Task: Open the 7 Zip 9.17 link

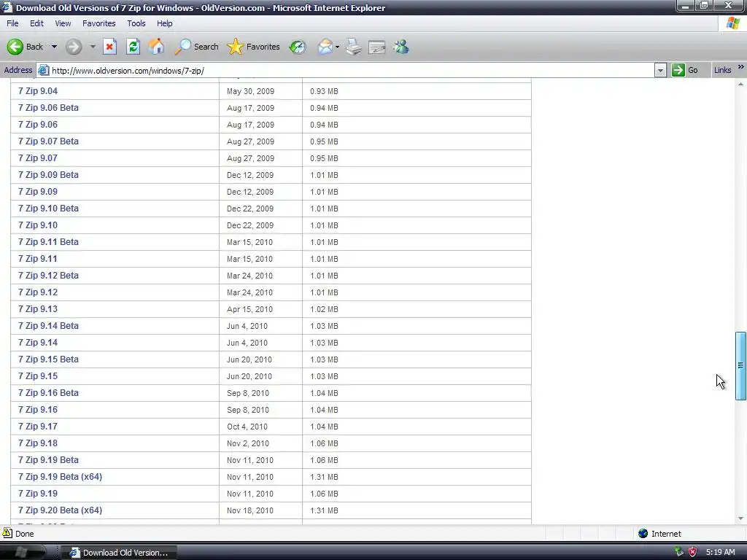Action: click(38, 426)
